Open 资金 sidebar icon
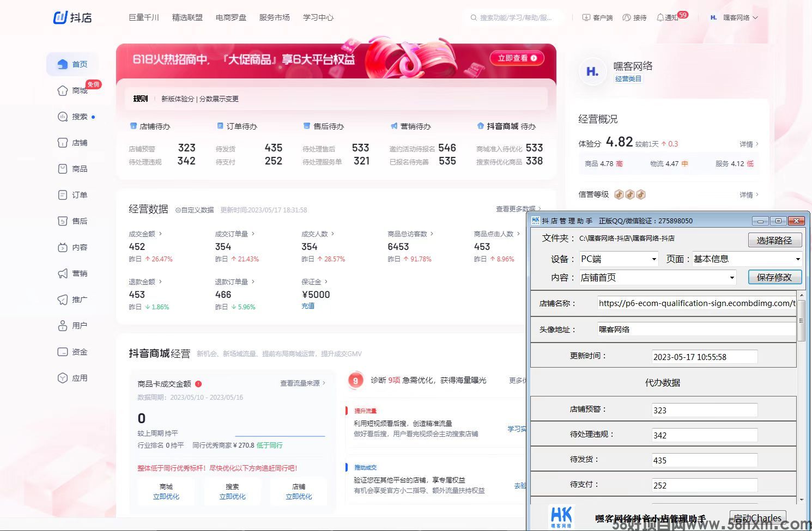 [63, 352]
